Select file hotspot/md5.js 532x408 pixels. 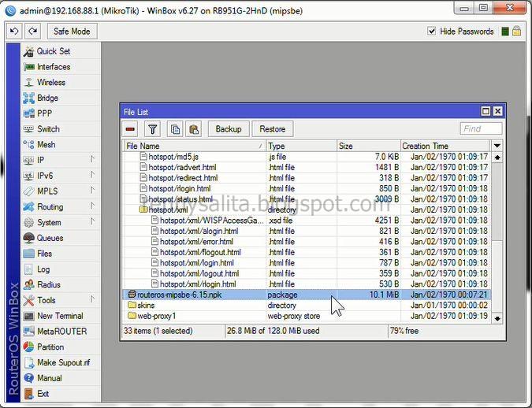pos(307,157)
